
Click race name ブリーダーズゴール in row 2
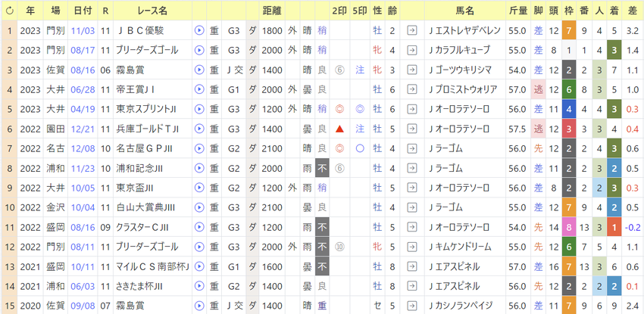pos(147,50)
